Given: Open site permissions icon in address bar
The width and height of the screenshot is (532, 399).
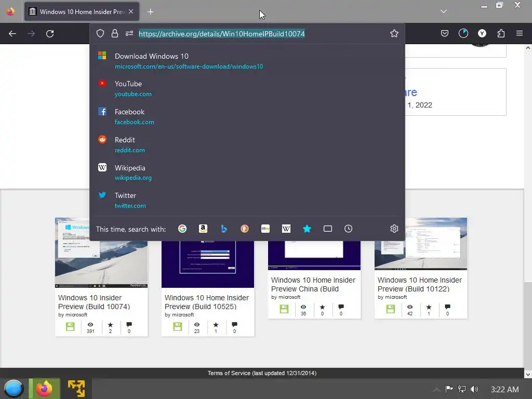Looking at the screenshot, I should click(x=129, y=33).
